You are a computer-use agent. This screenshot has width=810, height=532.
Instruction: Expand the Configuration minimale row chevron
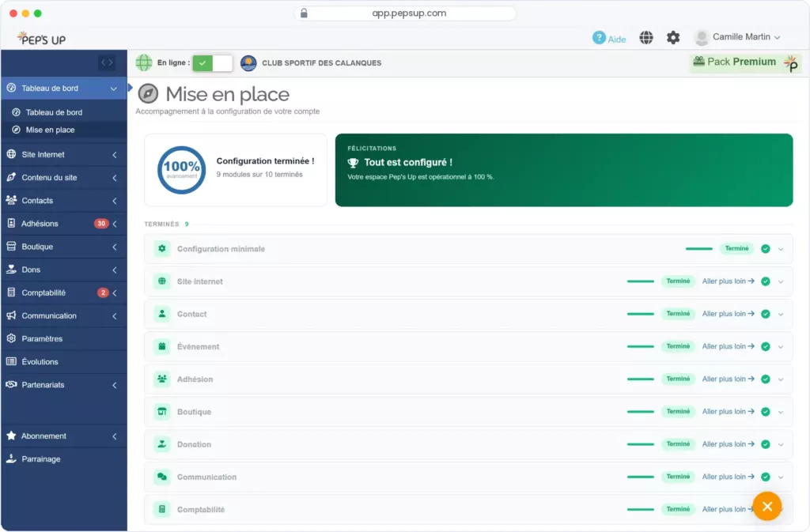[781, 249]
